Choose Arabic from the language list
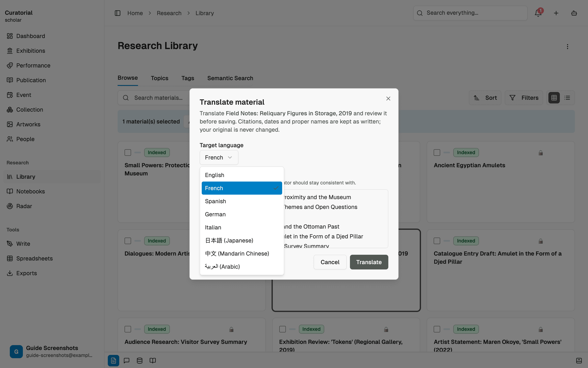This screenshot has width=588, height=368. [x=242, y=267]
